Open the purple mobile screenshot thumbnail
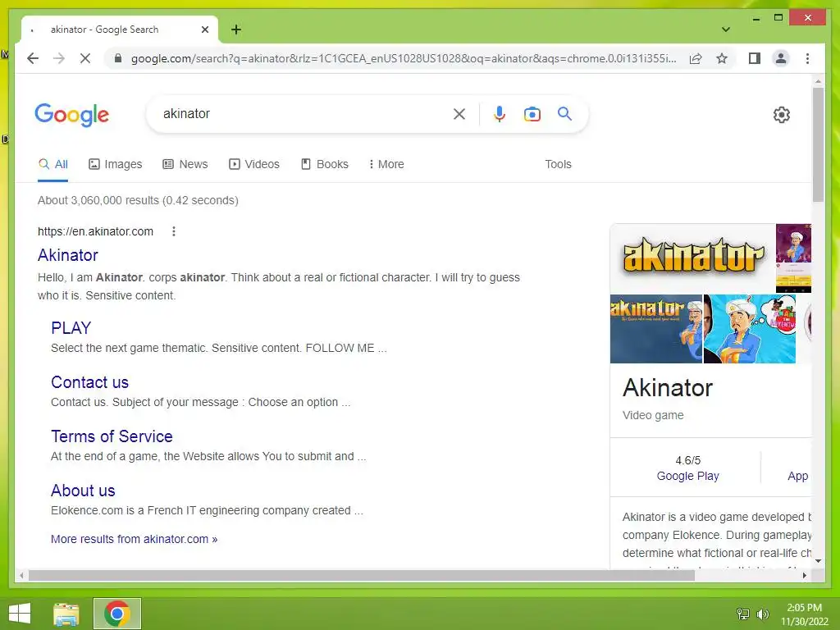Image resolution: width=840 pixels, height=630 pixels. (793, 258)
